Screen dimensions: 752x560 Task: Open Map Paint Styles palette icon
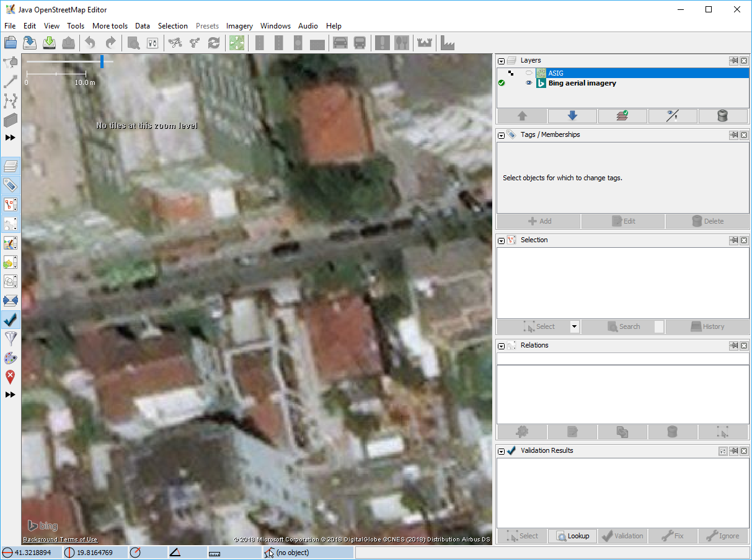[11, 358]
